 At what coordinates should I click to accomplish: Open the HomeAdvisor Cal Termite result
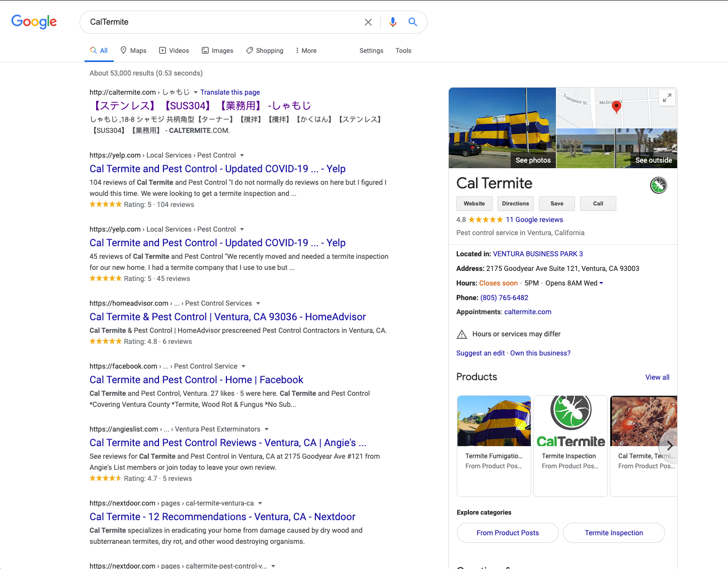(x=227, y=317)
